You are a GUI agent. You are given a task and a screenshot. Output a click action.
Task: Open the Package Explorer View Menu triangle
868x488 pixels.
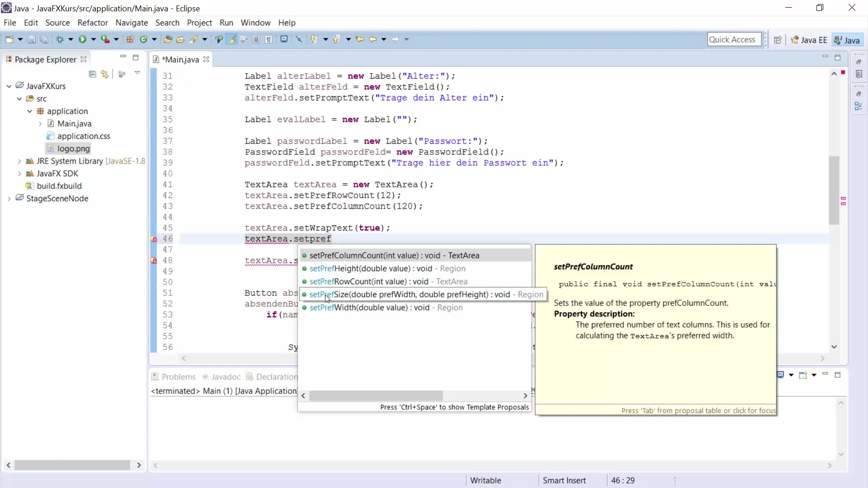tap(137, 73)
